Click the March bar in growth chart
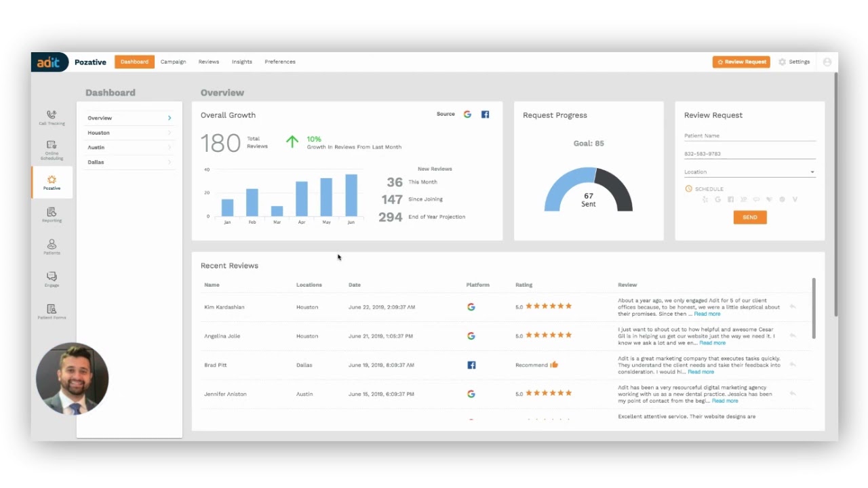 click(277, 211)
